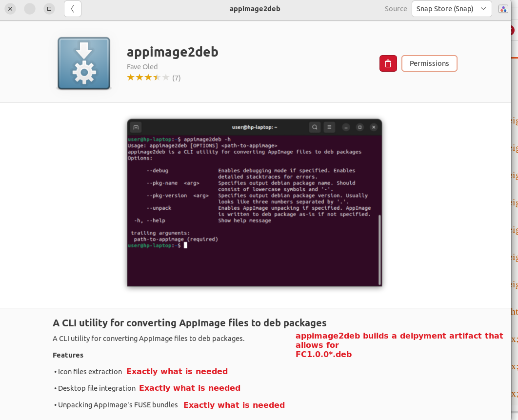Click the close button in terminal preview
This screenshot has width=518, height=420.
pyautogui.click(x=374, y=127)
